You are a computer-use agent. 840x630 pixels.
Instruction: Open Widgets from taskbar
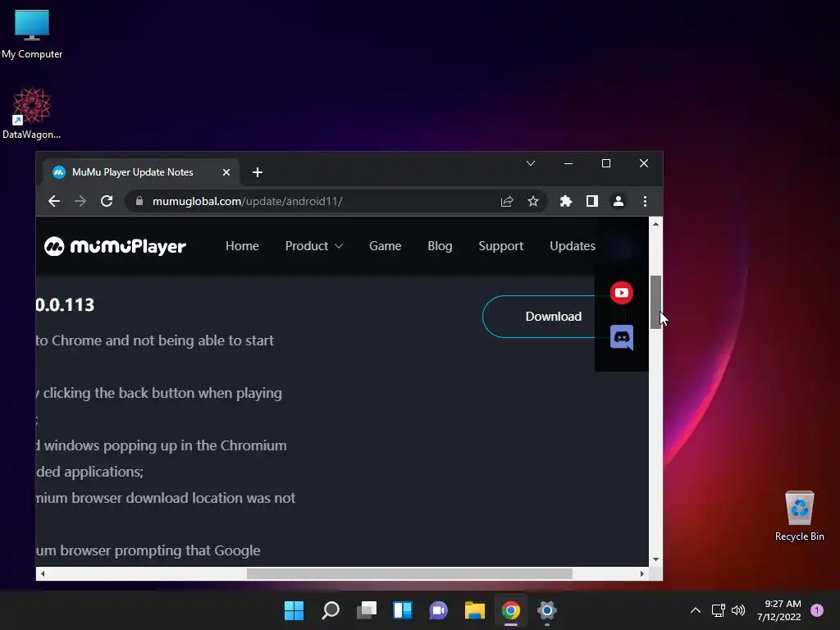click(403, 610)
